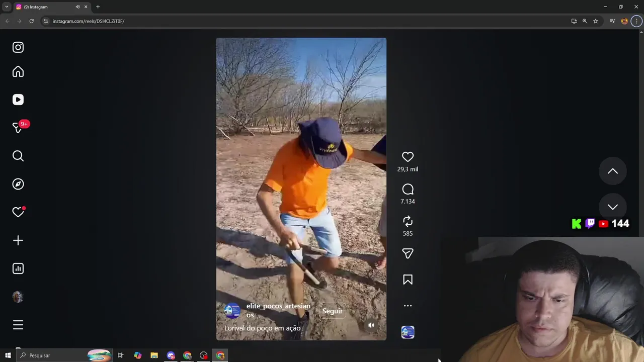Open zoom control in address bar

click(585, 21)
